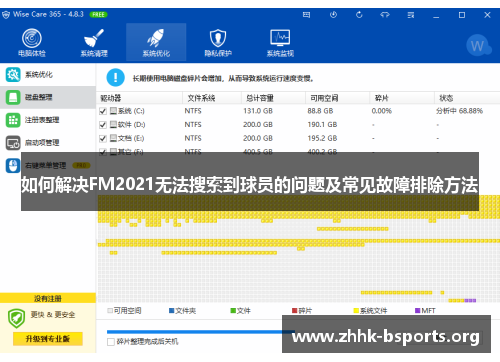This screenshot has width=500, height=362.
Task: Click the 系统 (C:) drive icon
Action: tap(113, 111)
